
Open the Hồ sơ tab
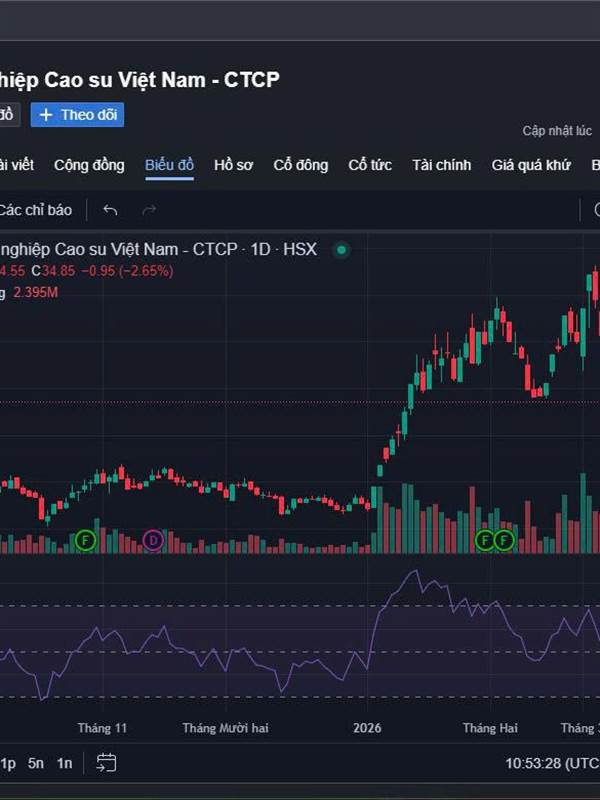pyautogui.click(x=233, y=165)
